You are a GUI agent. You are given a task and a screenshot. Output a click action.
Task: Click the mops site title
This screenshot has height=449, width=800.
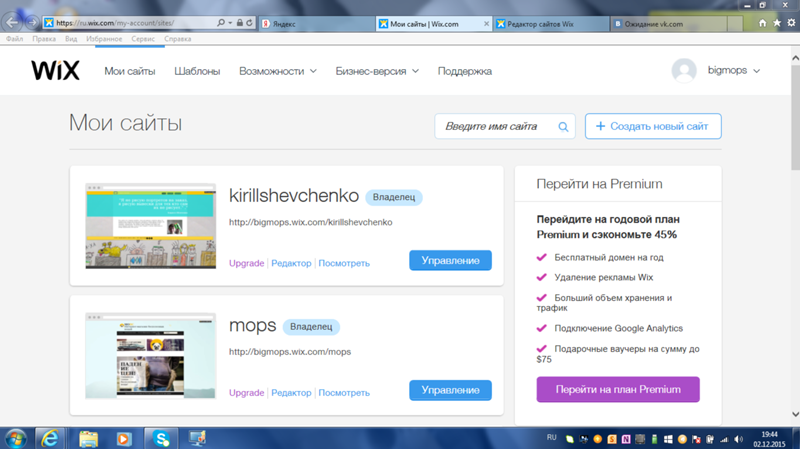(253, 326)
